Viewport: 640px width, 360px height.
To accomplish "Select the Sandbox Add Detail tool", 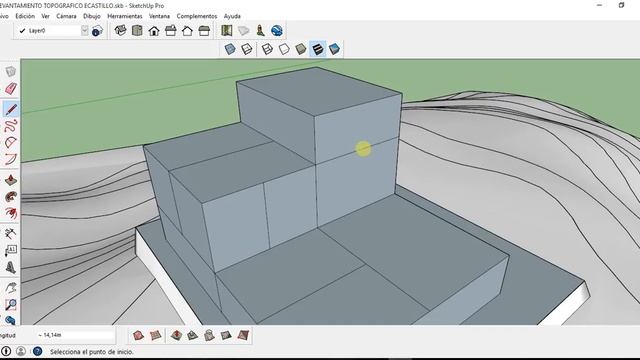I will [226, 336].
